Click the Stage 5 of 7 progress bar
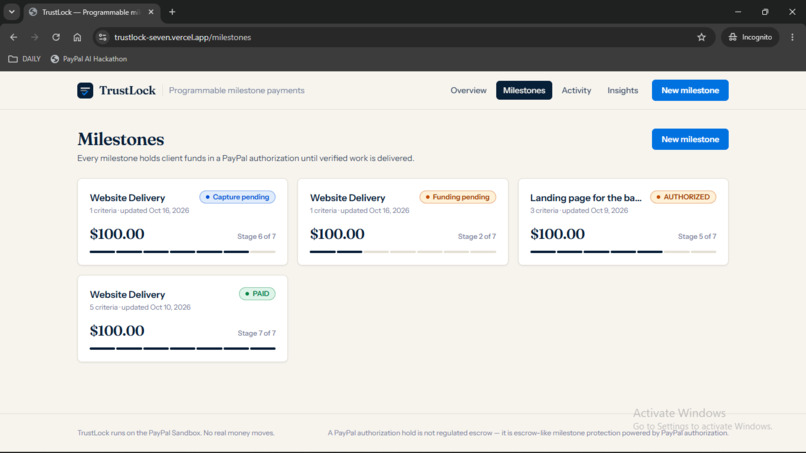The width and height of the screenshot is (806, 453). [623, 252]
